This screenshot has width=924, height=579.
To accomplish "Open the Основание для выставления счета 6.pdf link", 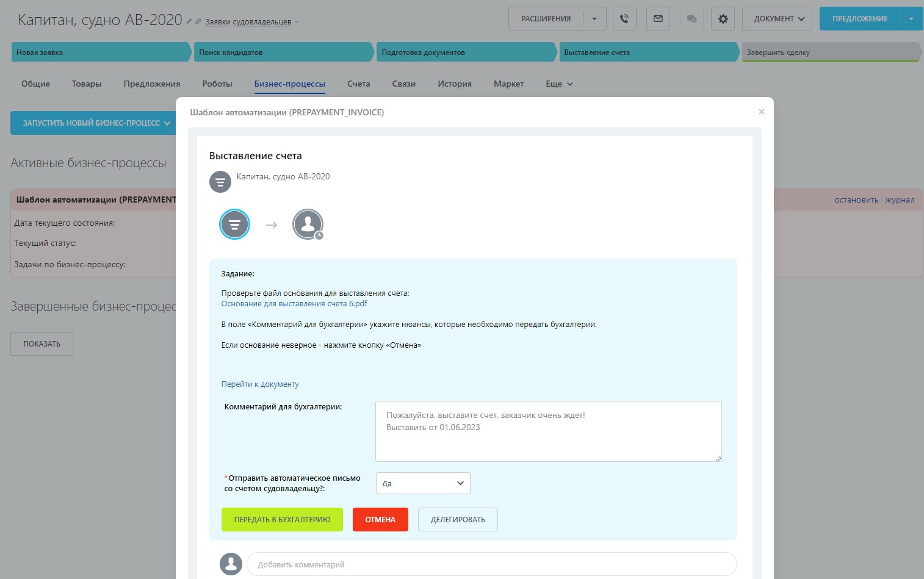I will pos(294,304).
